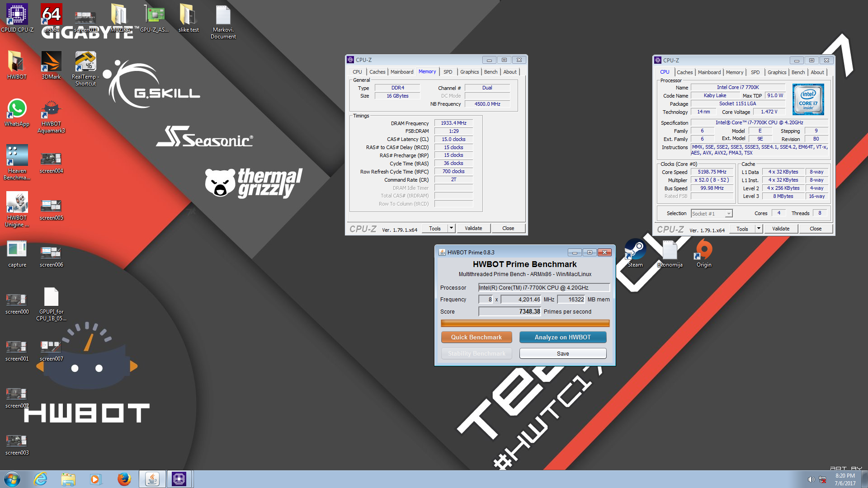Viewport: 868px width, 488px height.
Task: Select the DRAM Frequency value 1933.4 MHz
Action: 453,123
